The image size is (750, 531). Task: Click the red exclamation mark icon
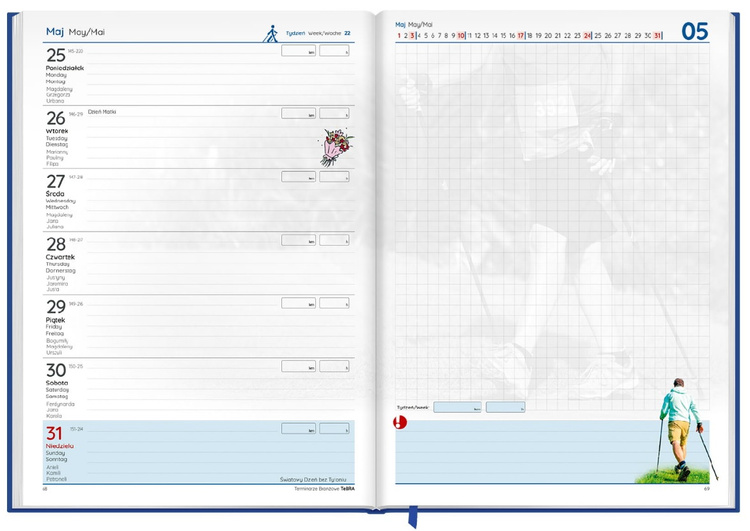click(x=401, y=424)
